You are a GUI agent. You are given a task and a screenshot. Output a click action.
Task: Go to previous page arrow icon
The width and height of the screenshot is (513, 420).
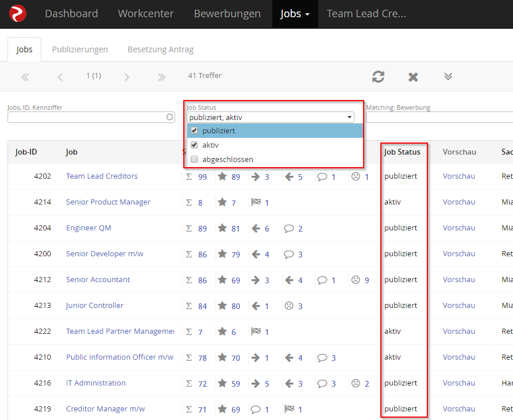pyautogui.click(x=60, y=77)
